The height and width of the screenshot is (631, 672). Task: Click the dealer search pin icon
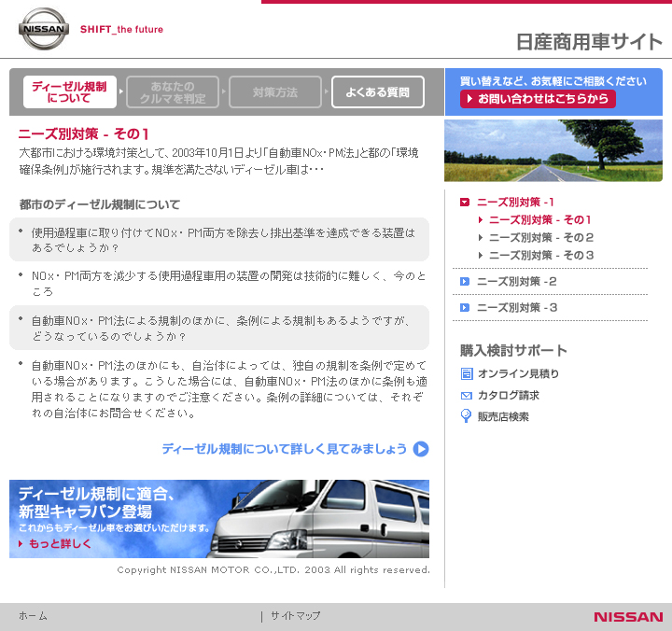(x=467, y=416)
